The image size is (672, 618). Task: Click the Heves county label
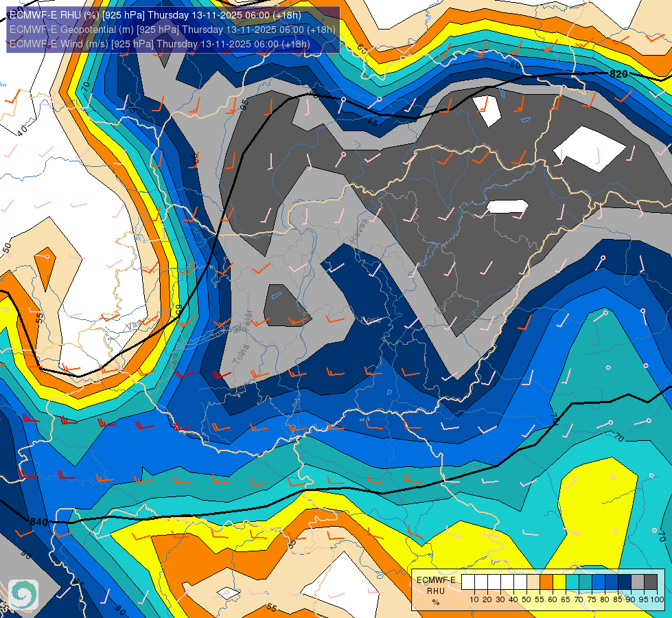359,231
